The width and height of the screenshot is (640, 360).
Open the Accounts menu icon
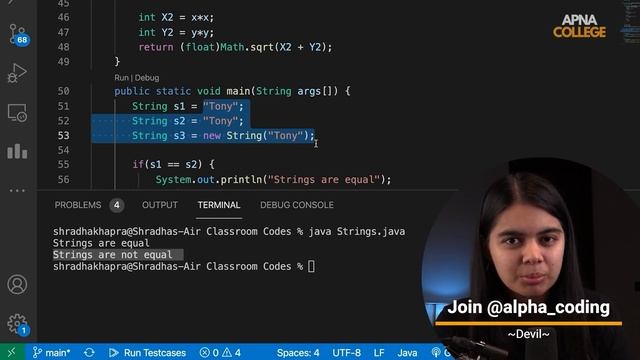pyautogui.click(x=17, y=284)
